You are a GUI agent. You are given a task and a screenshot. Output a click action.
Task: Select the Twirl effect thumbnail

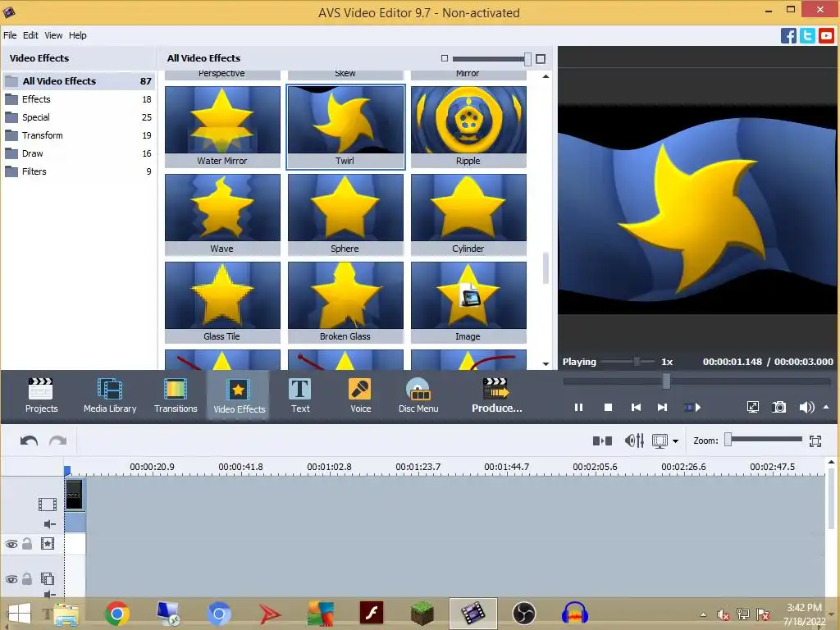pyautogui.click(x=345, y=126)
